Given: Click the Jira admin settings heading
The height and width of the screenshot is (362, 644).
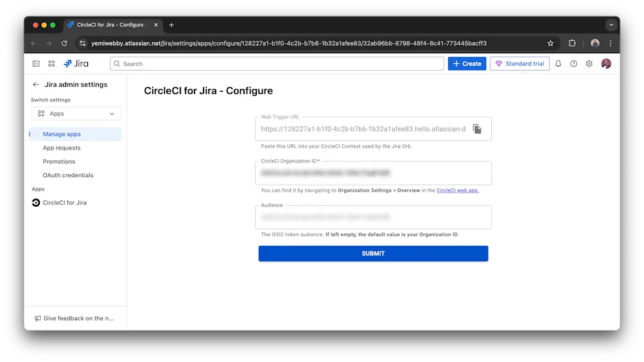Looking at the screenshot, I should click(76, 85).
